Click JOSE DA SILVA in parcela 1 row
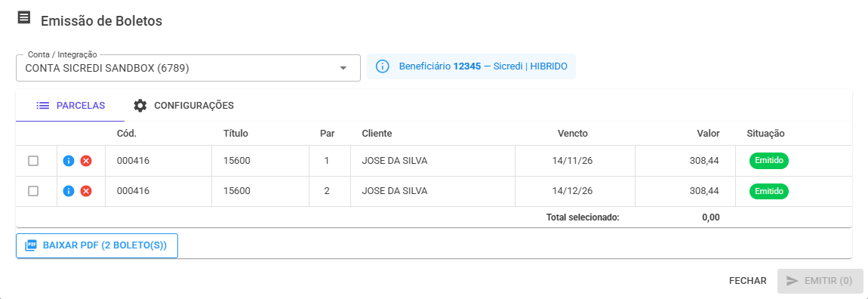Viewport: 868px width, 299px height. coord(395,161)
